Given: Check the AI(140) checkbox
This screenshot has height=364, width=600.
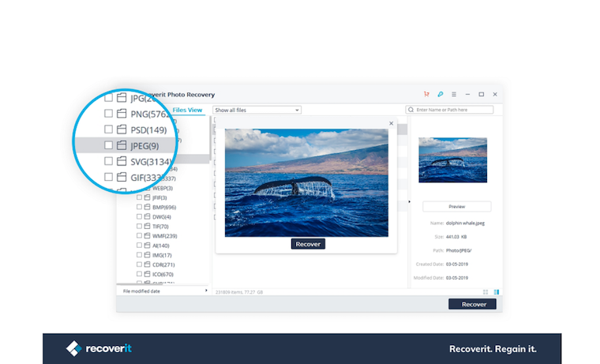Looking at the screenshot, I should (139, 246).
